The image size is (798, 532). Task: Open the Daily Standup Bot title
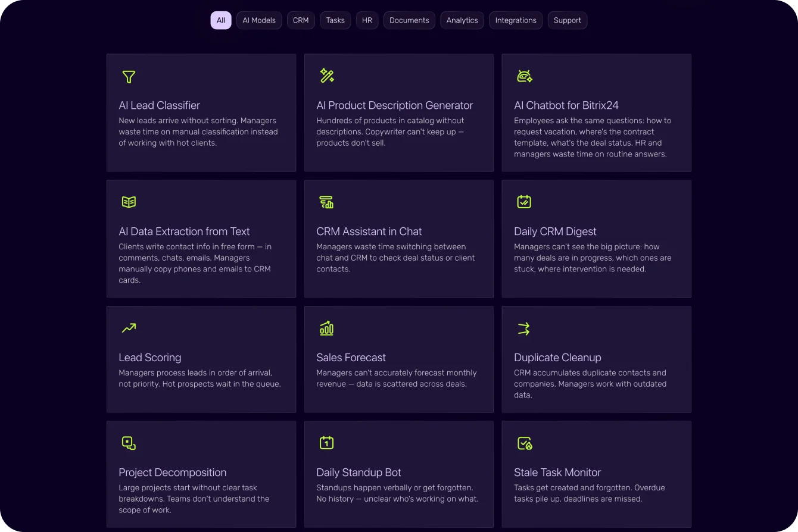[359, 472]
